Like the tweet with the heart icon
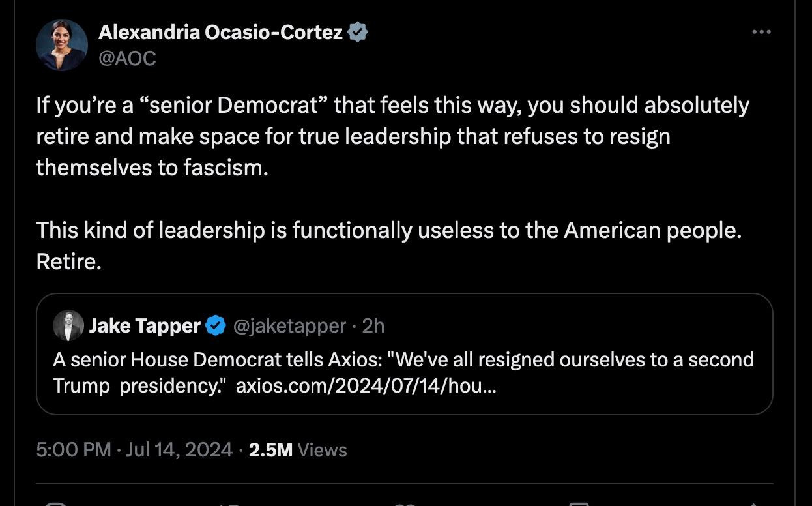The height and width of the screenshot is (506, 812). click(x=404, y=503)
